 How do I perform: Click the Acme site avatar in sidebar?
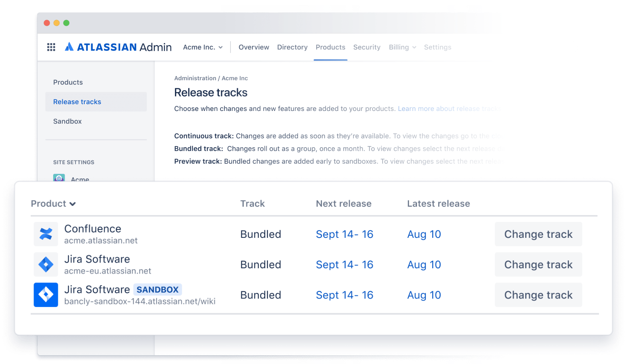(59, 178)
